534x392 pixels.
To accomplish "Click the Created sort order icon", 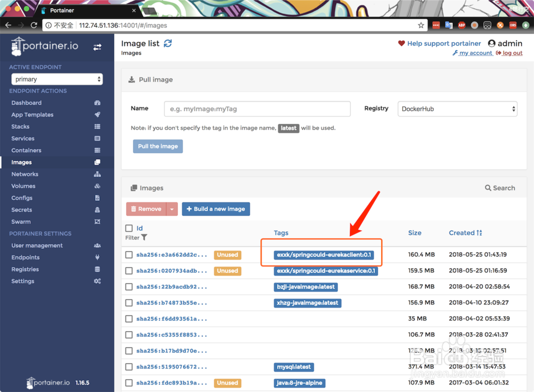I will coord(479,233).
